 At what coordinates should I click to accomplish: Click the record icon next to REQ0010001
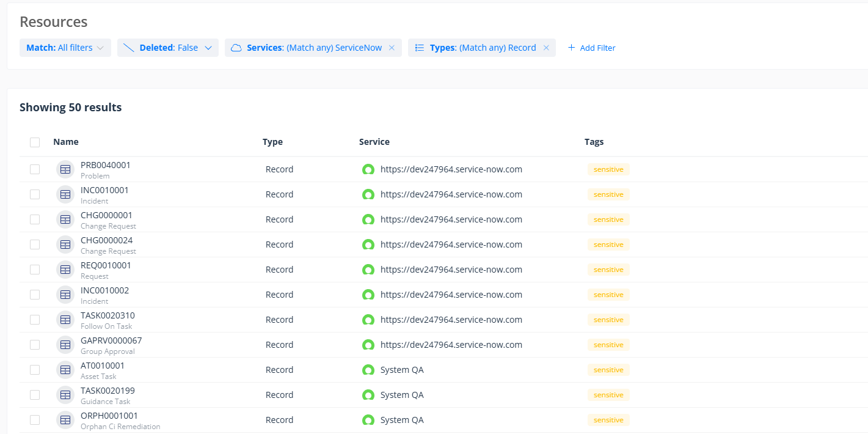click(x=65, y=270)
